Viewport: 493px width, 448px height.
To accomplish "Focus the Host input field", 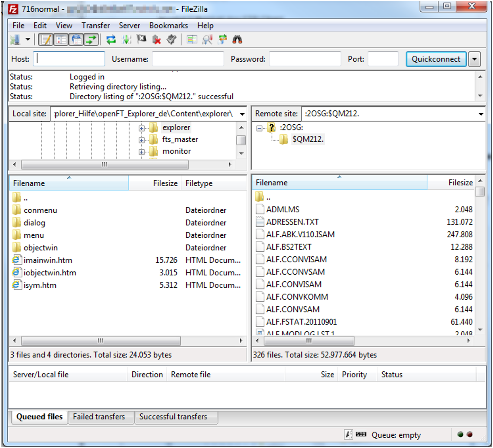I will [69, 59].
